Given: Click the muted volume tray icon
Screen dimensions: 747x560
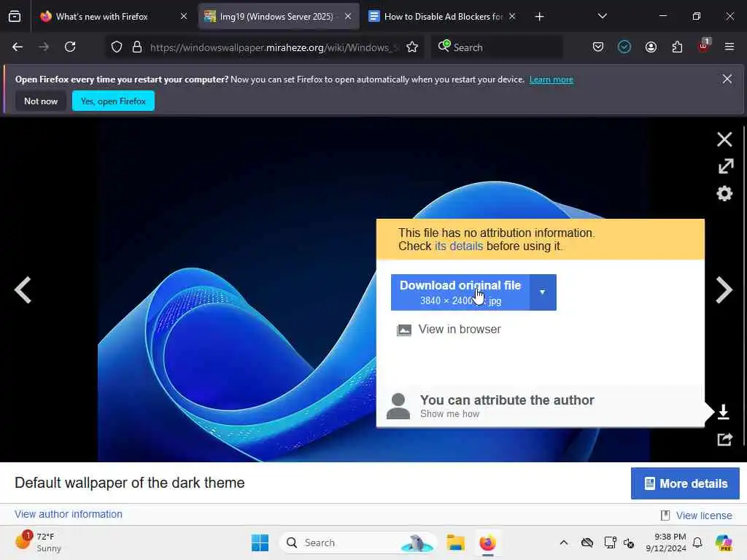Looking at the screenshot, I should pyautogui.click(x=629, y=542).
